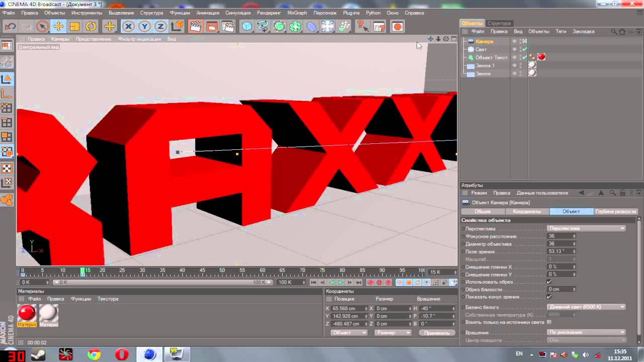Add Cube primitive from toolbar

click(247, 26)
